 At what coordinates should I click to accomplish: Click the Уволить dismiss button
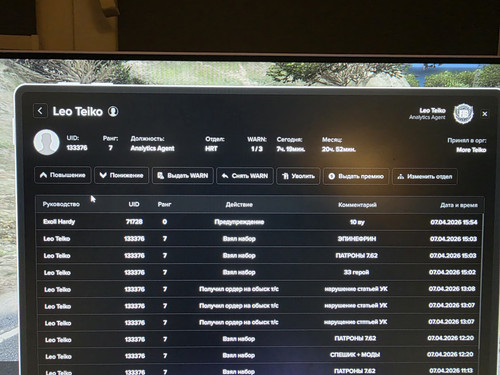(x=298, y=176)
